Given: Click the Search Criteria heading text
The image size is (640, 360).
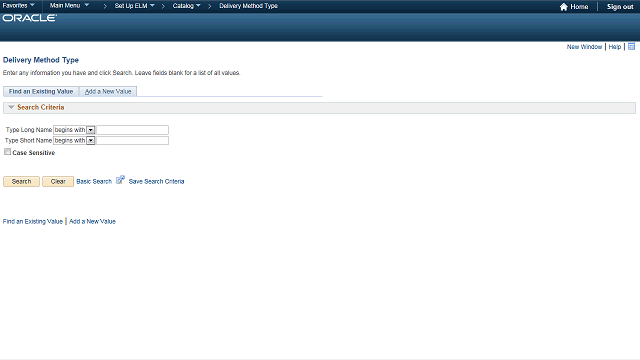Looking at the screenshot, I should 40,107.
